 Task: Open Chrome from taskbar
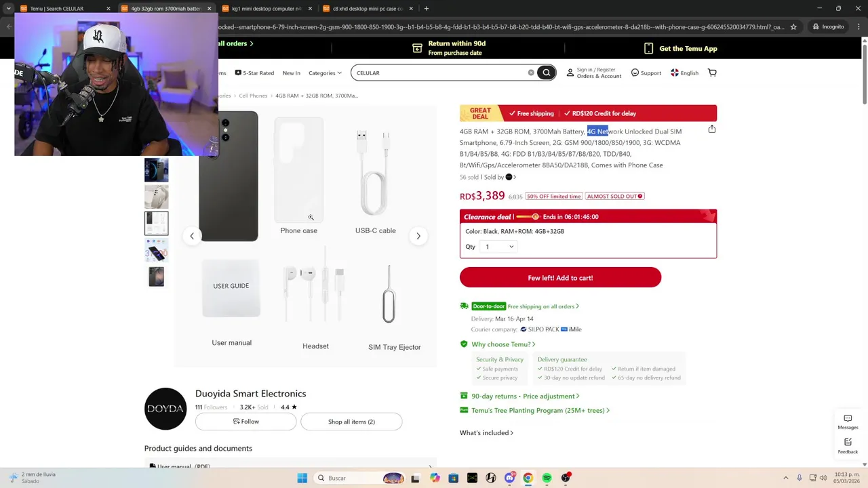coord(528,478)
